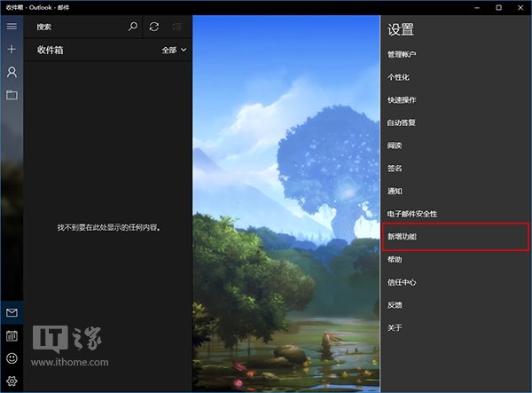
Task: Select 阅读 settings entry
Action: click(x=395, y=145)
